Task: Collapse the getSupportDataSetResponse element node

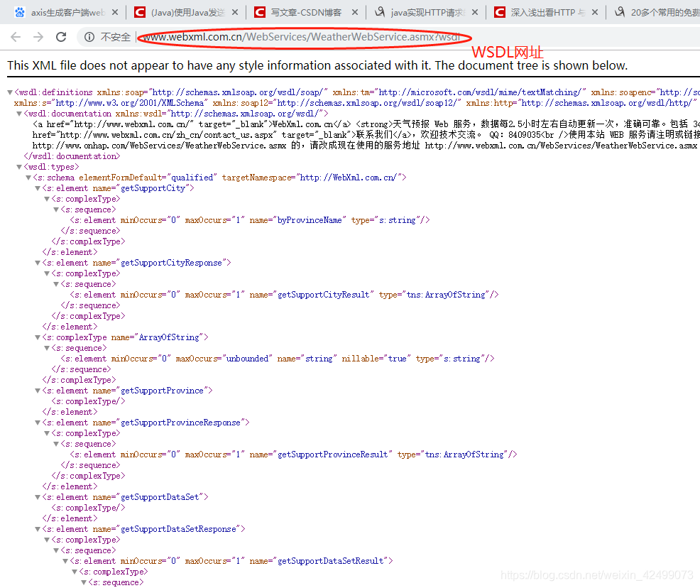Action: coord(38,529)
